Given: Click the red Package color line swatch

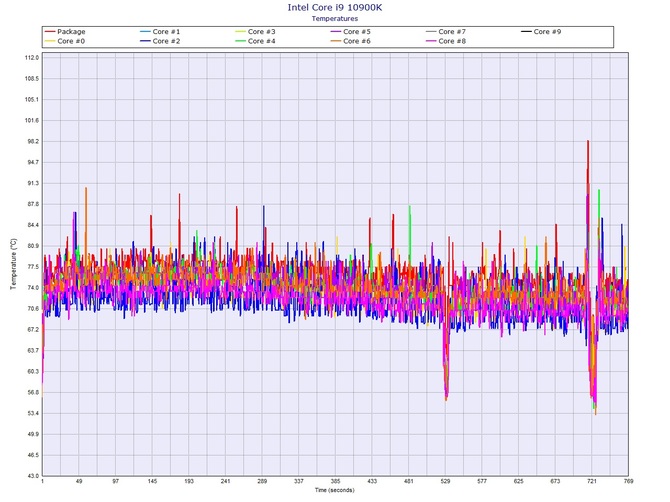Looking at the screenshot, I should point(50,32).
